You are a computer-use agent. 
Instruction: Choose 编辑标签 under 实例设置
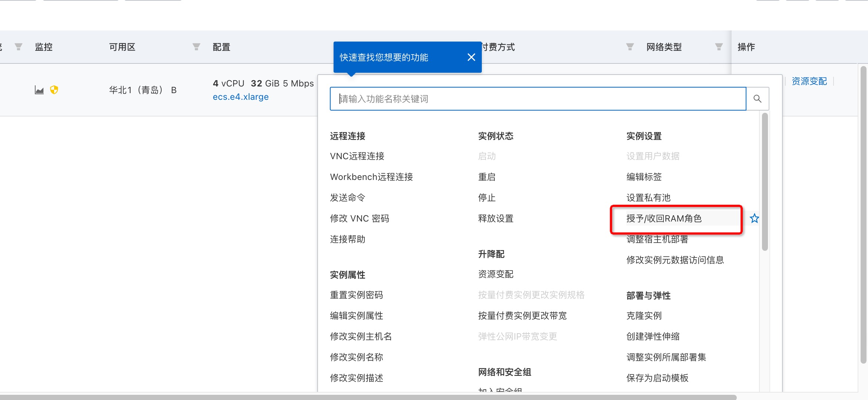[x=644, y=177]
